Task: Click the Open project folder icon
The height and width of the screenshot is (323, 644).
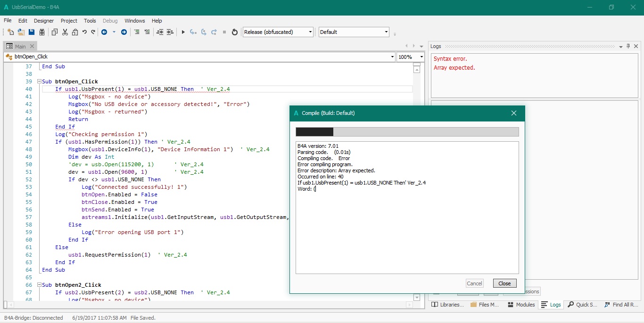Action: pyautogui.click(x=21, y=32)
